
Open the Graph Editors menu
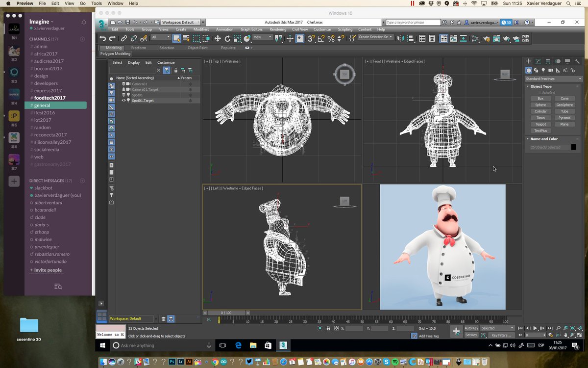pos(251,29)
